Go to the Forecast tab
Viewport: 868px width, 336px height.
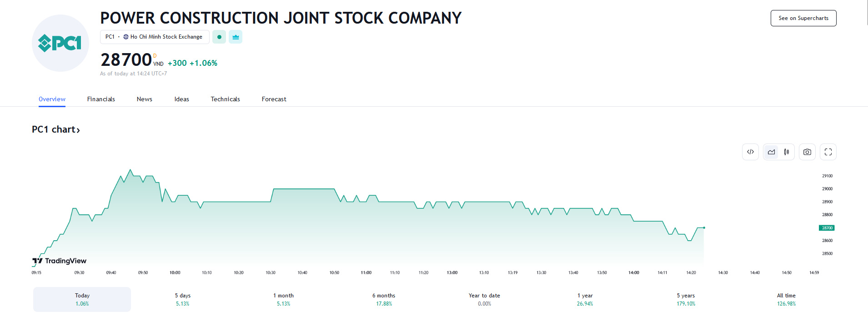point(274,99)
